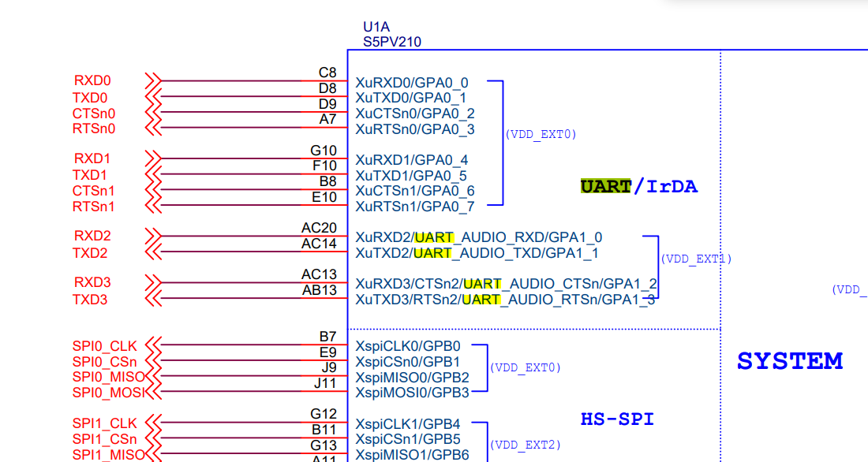The width and height of the screenshot is (868, 462).
Task: Select the S5PV210 part name
Action: pos(392,41)
